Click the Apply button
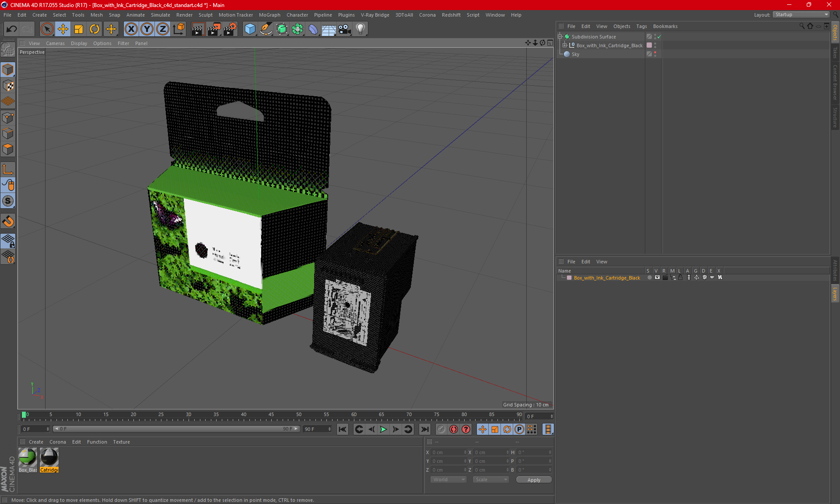The width and height of the screenshot is (840, 504). pyautogui.click(x=534, y=479)
